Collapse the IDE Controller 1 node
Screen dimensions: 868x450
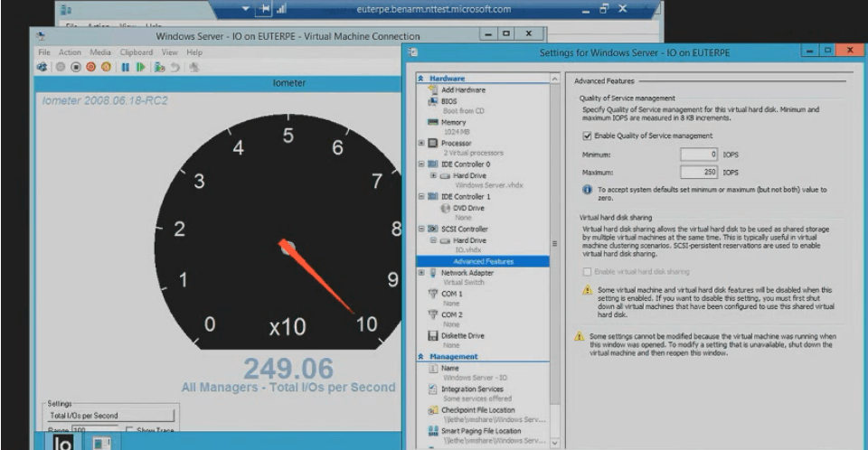pyautogui.click(x=421, y=196)
